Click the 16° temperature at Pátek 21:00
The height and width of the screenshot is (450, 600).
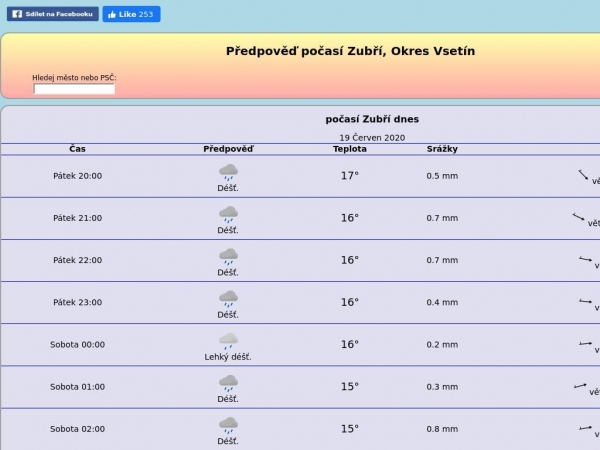click(x=350, y=218)
